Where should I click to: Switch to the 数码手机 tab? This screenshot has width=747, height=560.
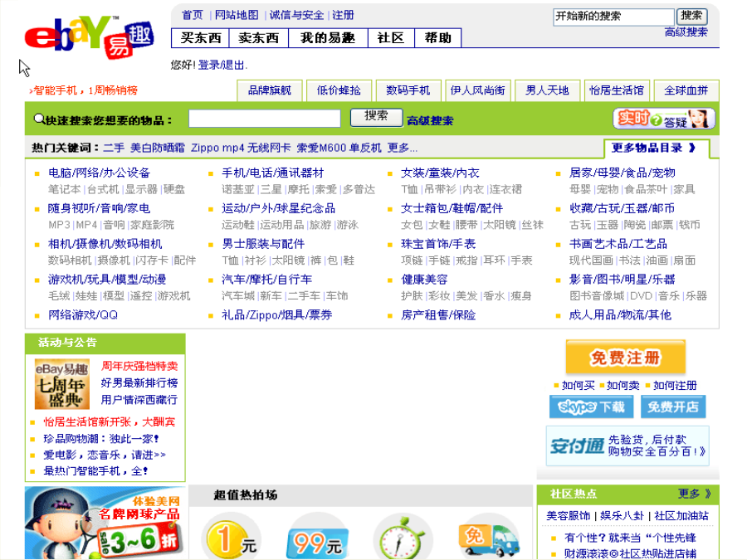(x=408, y=90)
